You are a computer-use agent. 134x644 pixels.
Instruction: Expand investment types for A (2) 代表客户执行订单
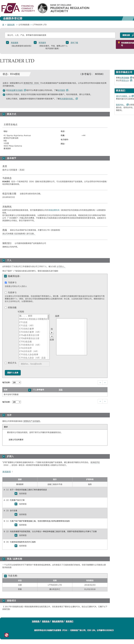(16, 504)
